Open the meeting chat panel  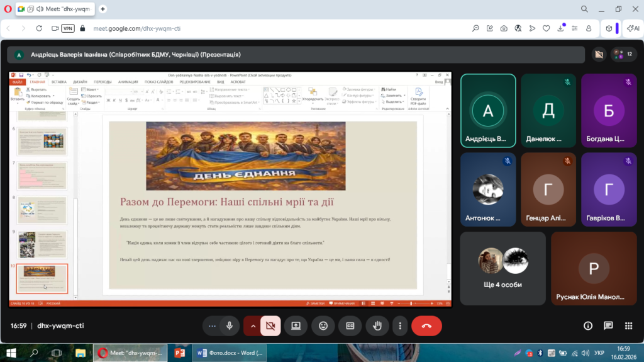pyautogui.click(x=608, y=325)
